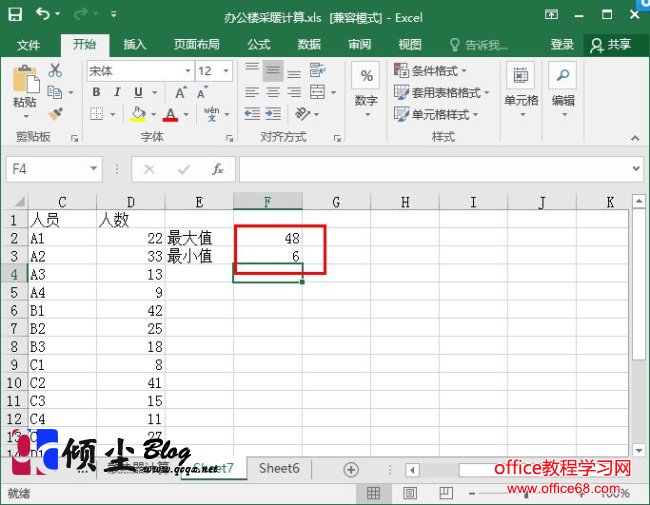The height and width of the screenshot is (505, 650).
Task: Open the 单元格样式 cell styles dropdown
Action: click(436, 114)
